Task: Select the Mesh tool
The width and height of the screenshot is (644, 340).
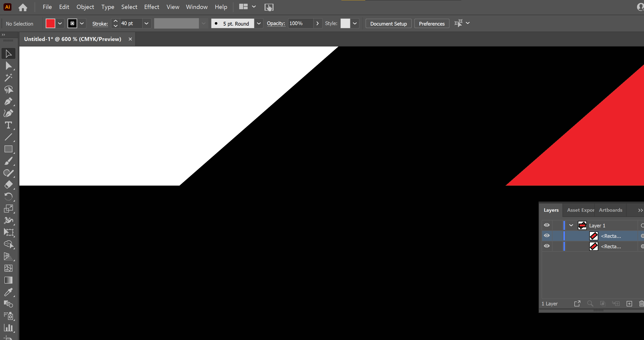Action: coord(8,268)
